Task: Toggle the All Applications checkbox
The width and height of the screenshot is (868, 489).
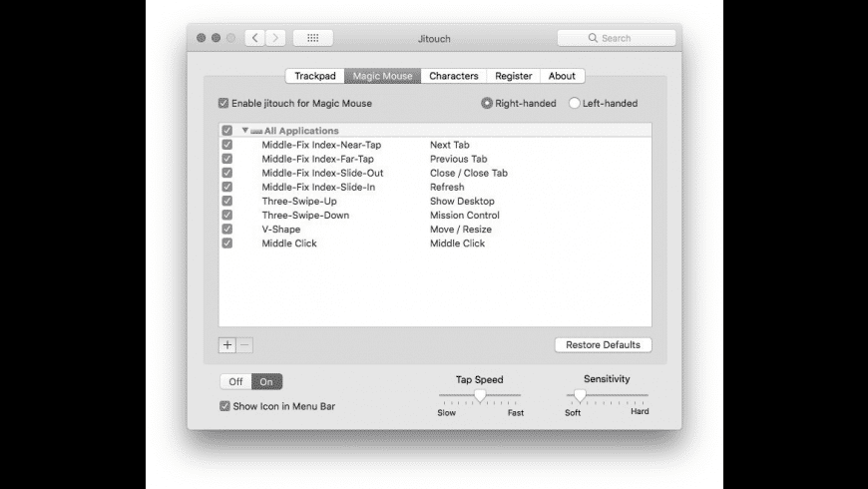Action: click(226, 130)
